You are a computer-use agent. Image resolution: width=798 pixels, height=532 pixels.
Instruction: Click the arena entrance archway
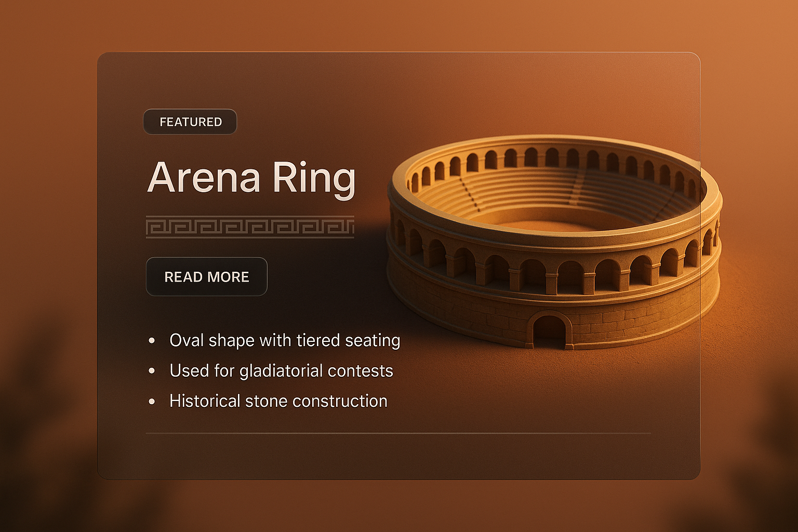tap(551, 328)
